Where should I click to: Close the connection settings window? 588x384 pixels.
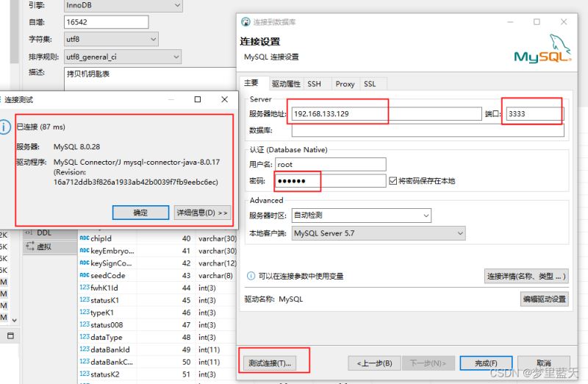coord(564,22)
